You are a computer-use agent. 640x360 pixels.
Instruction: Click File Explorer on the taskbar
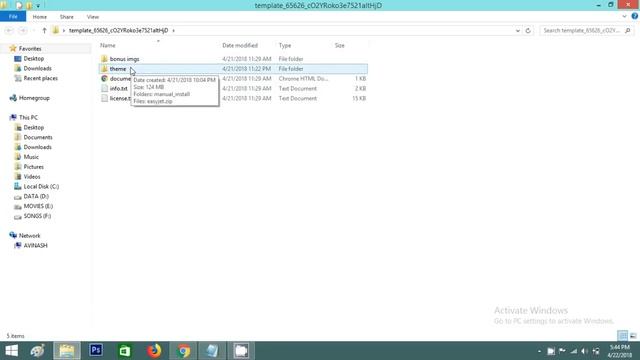point(67,351)
